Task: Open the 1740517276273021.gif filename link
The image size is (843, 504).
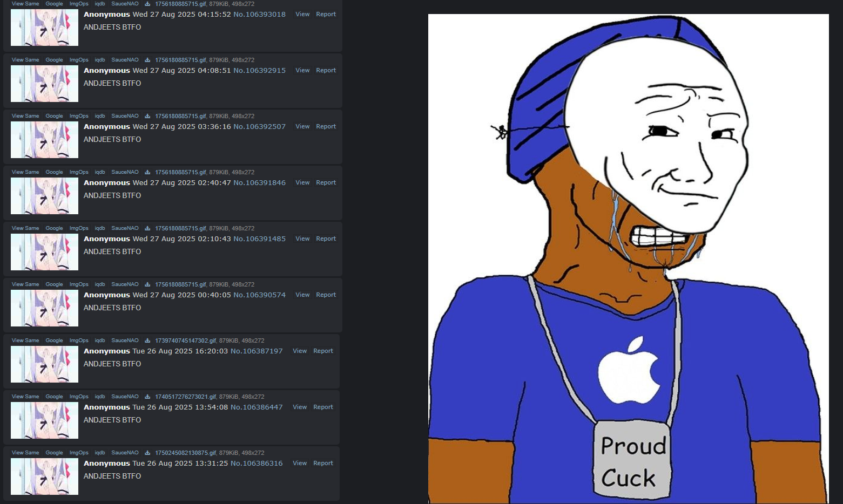Action: point(185,397)
